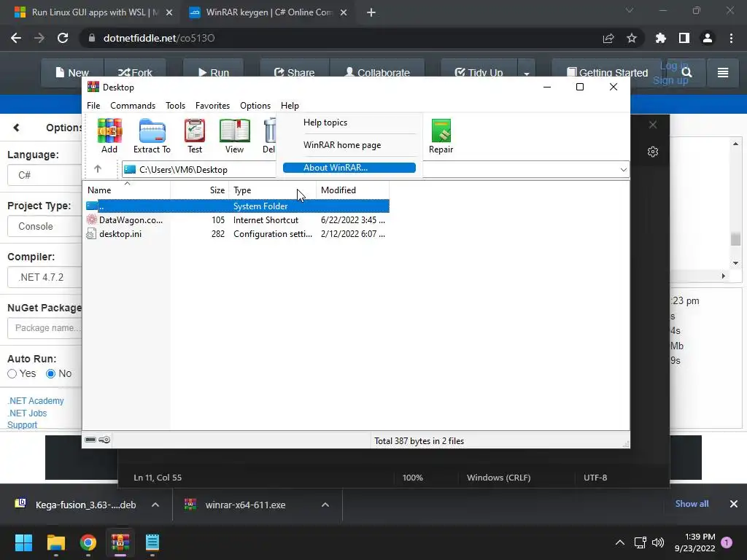
Task: Click Show all downloads link
Action: point(692,504)
